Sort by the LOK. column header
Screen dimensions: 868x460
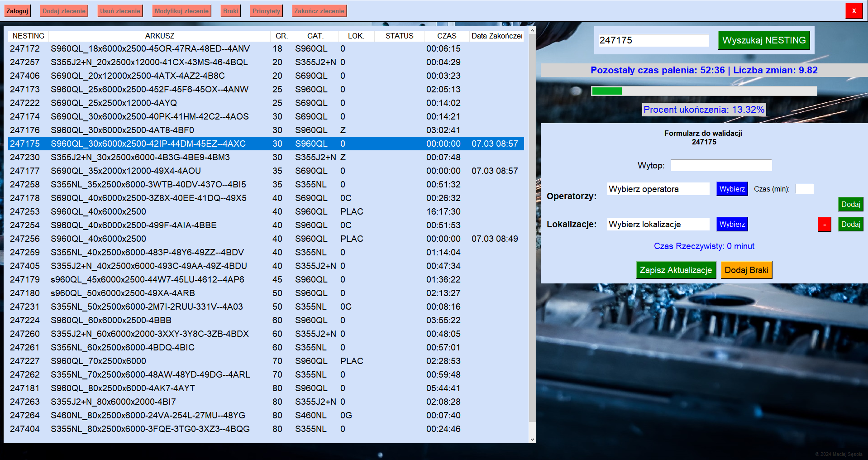click(x=356, y=36)
